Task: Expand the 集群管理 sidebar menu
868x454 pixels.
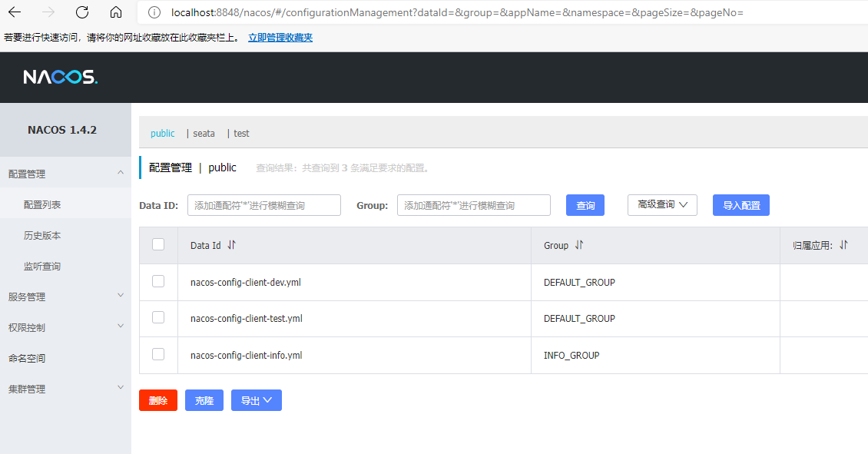Action: (65, 389)
